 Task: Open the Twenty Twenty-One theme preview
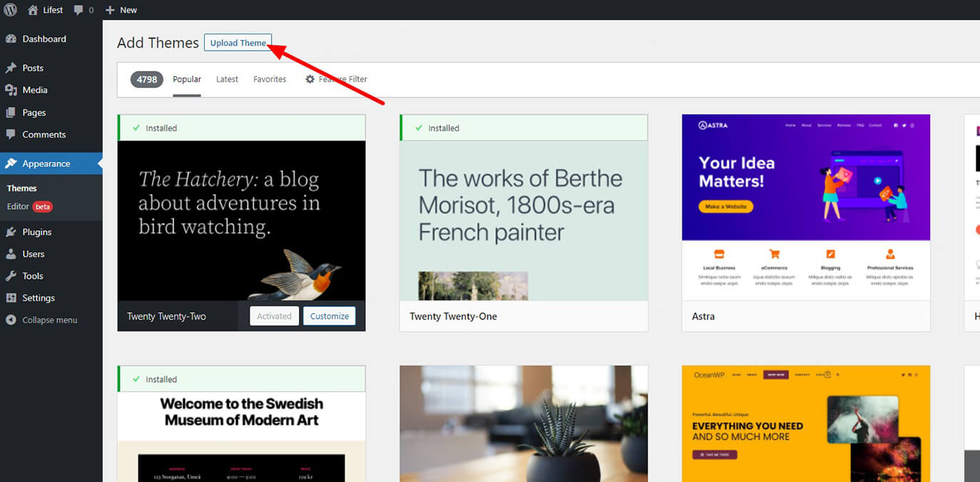tap(524, 220)
